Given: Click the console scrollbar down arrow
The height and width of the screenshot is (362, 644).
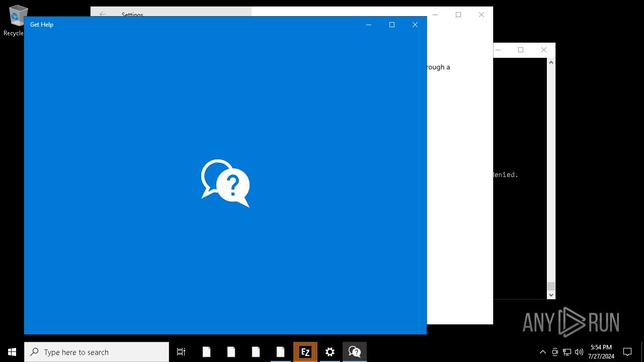Looking at the screenshot, I should (x=551, y=295).
